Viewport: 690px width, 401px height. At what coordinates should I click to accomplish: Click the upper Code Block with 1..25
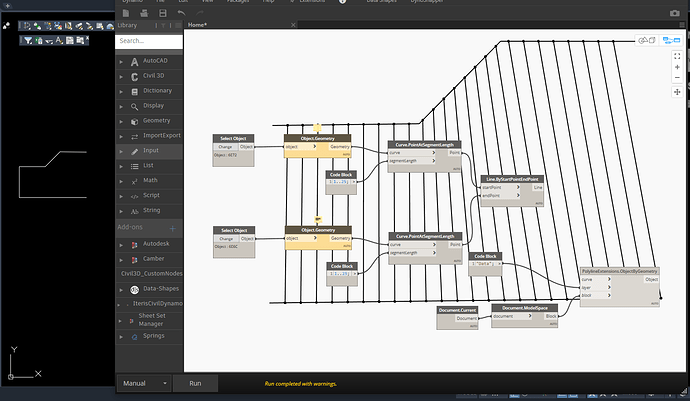tap(341, 182)
